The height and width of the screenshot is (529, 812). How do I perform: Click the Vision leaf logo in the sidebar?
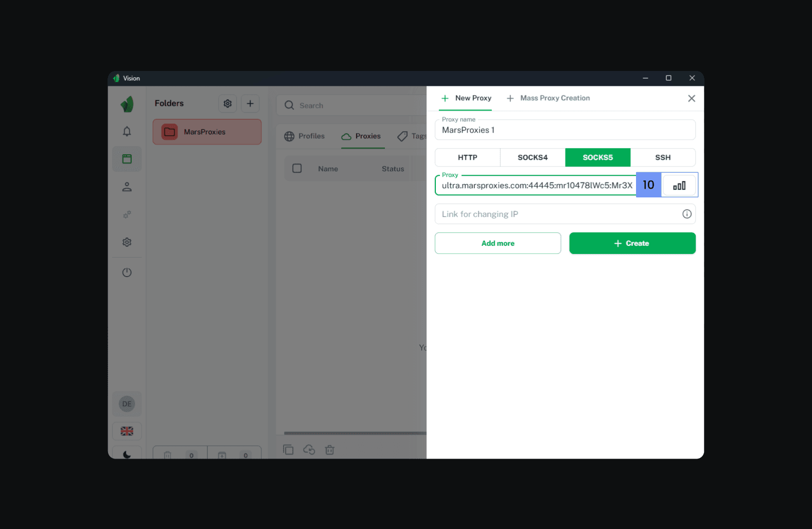click(x=127, y=104)
